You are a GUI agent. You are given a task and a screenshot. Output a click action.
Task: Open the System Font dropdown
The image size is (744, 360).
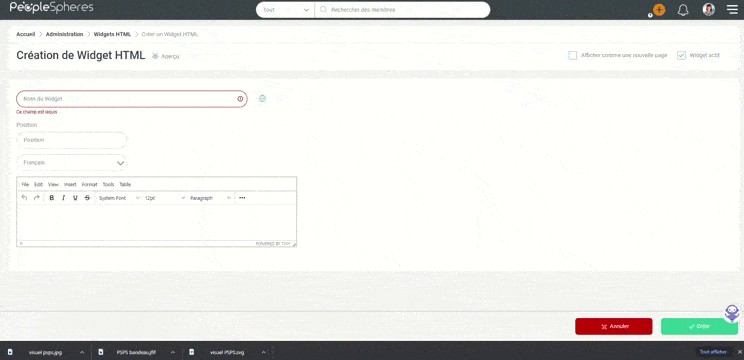click(x=119, y=198)
